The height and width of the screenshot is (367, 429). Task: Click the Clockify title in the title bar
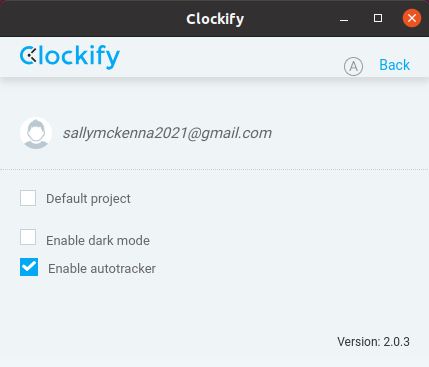pyautogui.click(x=215, y=19)
